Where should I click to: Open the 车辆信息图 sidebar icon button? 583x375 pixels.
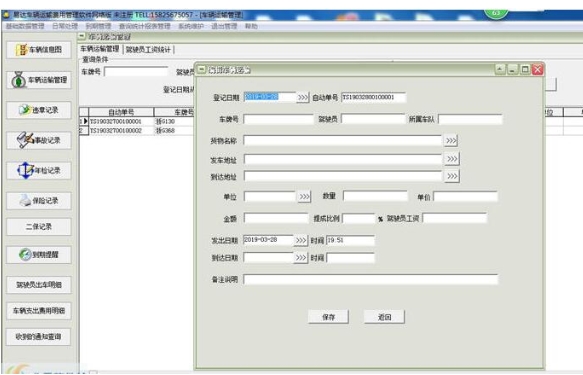click(39, 50)
